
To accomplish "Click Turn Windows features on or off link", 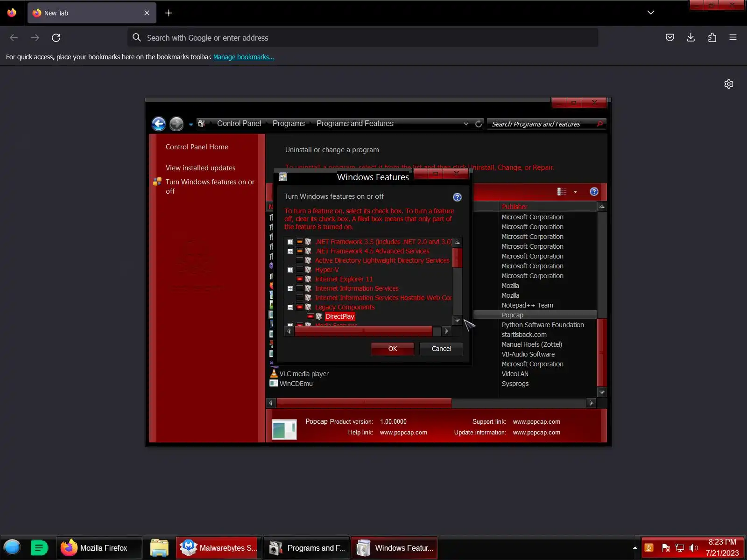I will (210, 186).
